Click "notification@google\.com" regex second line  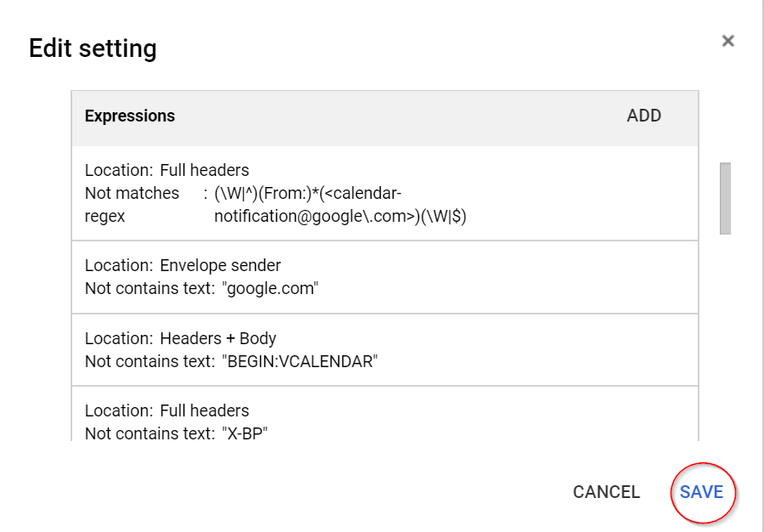point(340,217)
